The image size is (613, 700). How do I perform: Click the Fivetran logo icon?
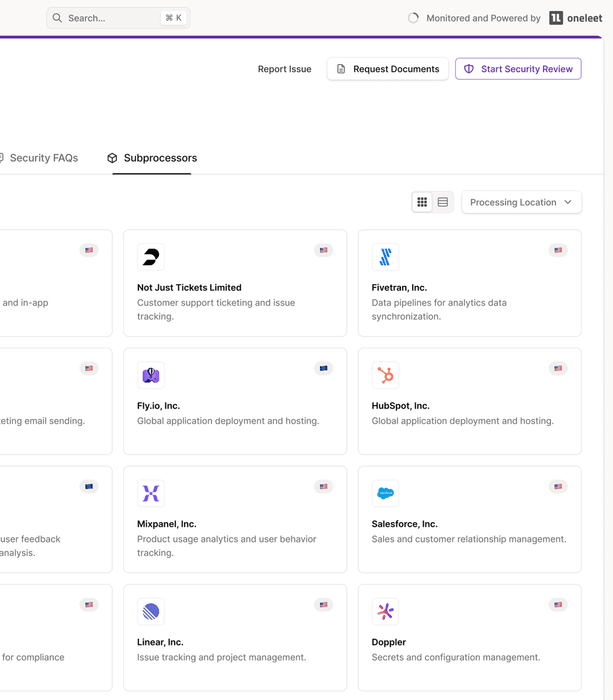(385, 258)
